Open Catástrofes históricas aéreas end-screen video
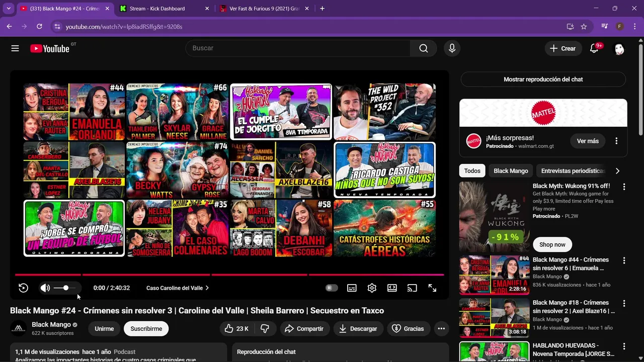The image size is (644, 362). coord(385,228)
